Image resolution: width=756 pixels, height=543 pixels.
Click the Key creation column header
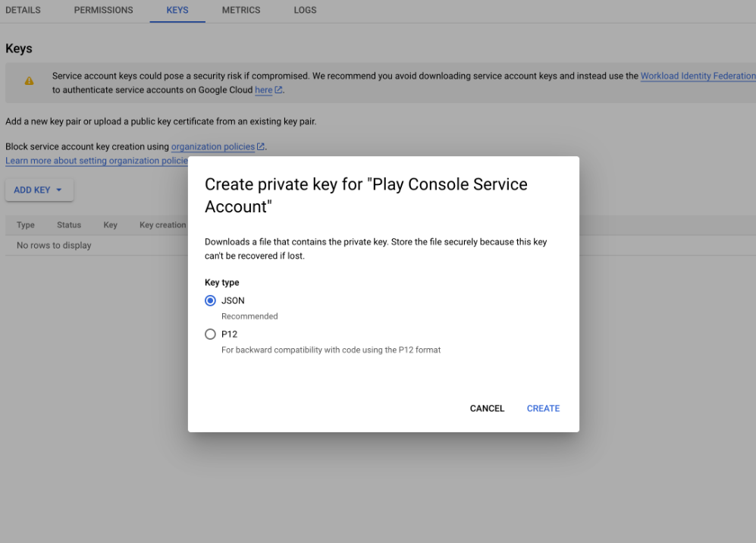(x=161, y=224)
